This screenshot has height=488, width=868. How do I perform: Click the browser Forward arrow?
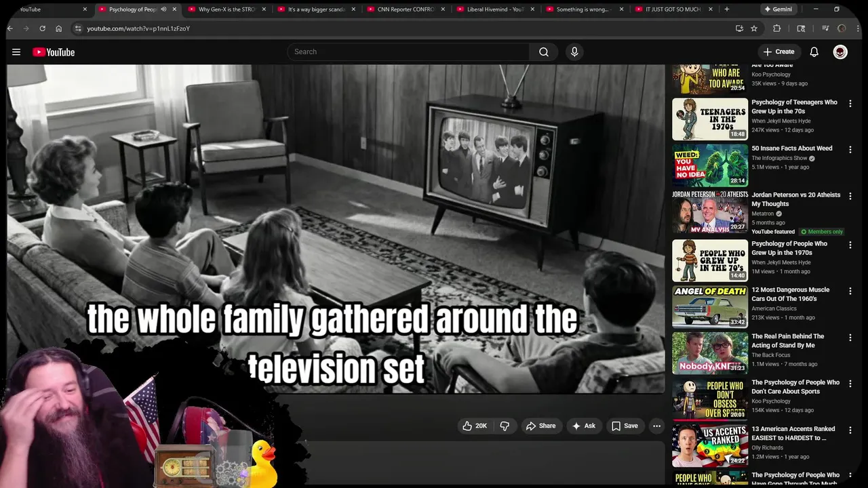(x=26, y=28)
